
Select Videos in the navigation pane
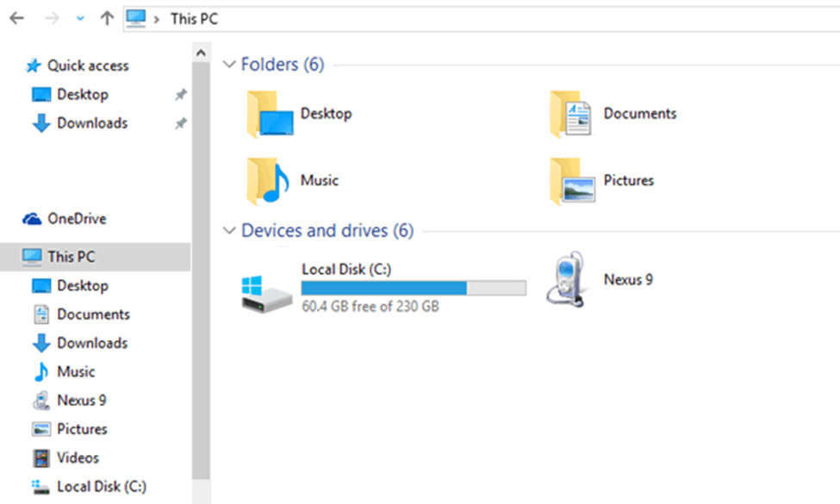coord(78,457)
